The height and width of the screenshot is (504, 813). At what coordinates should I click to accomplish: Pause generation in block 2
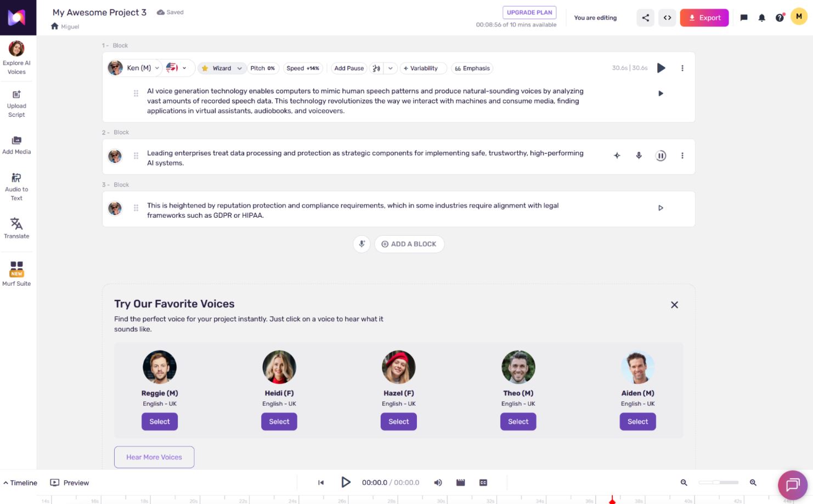(x=660, y=156)
